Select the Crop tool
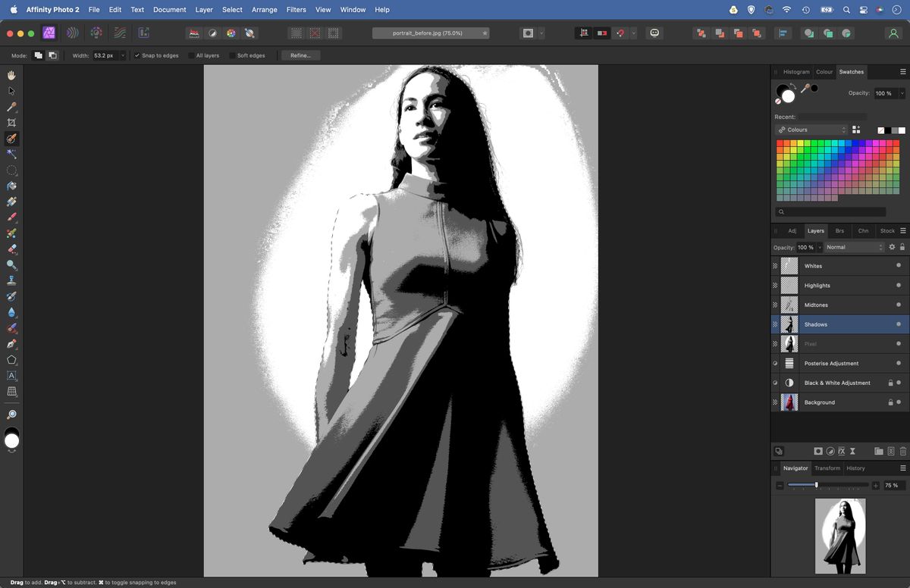The height and width of the screenshot is (588, 910). coord(11,122)
